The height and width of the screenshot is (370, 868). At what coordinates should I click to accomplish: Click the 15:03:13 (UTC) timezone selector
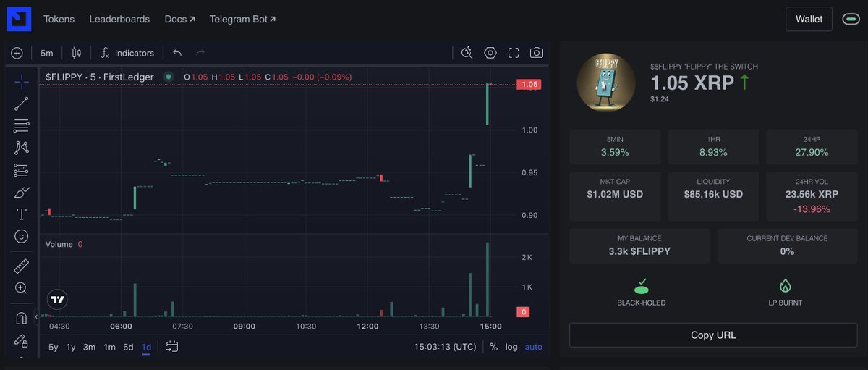445,347
